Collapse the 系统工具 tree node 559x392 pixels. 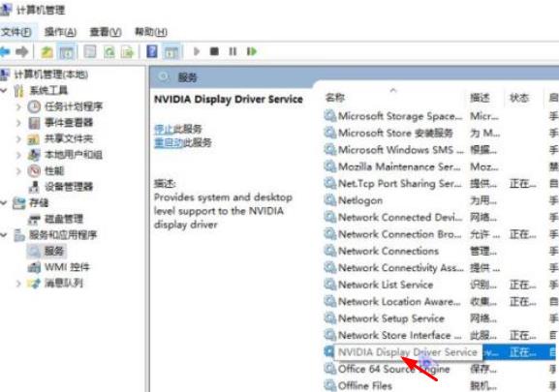tap(4, 90)
